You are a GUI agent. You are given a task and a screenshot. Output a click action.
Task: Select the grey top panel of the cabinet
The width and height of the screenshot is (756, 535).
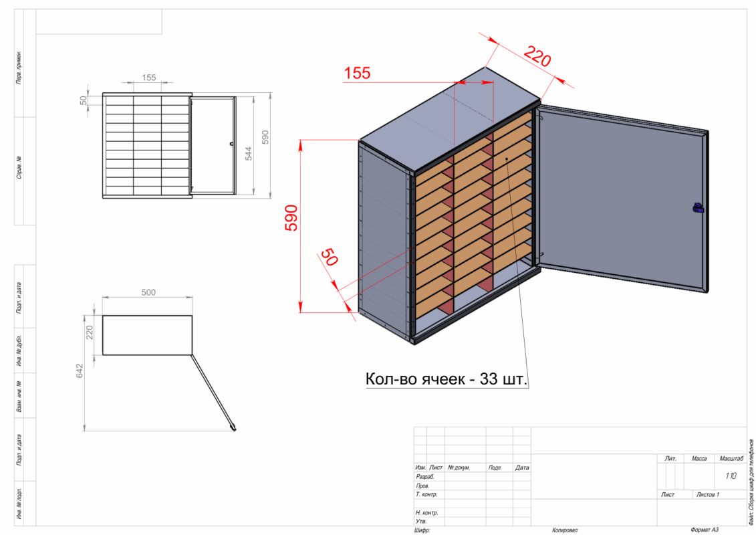click(x=448, y=120)
